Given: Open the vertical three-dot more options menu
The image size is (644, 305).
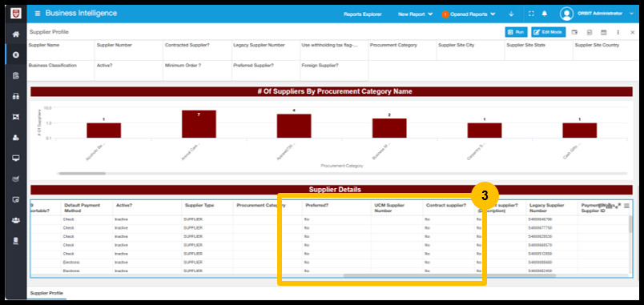Looking at the screenshot, I should (x=618, y=32).
